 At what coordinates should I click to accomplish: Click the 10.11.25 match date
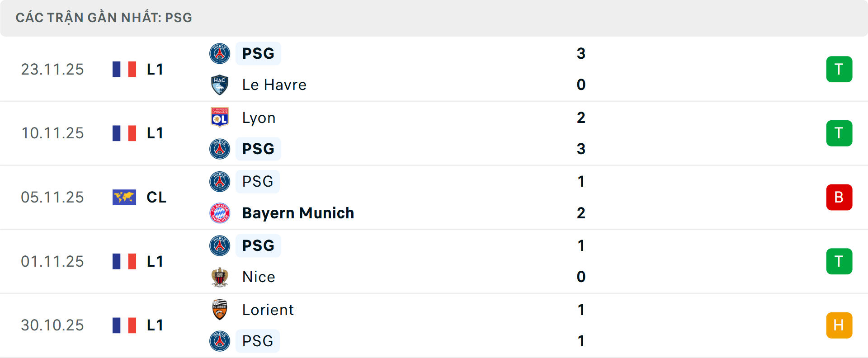point(52,133)
